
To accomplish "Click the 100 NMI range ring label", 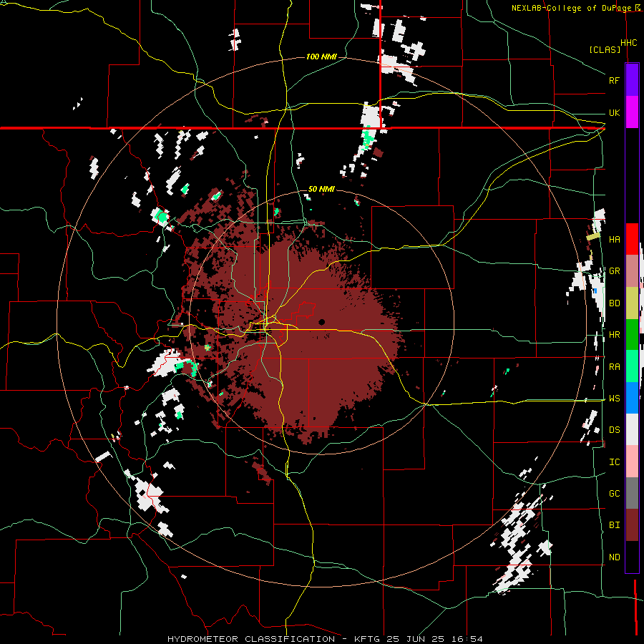I will (x=321, y=57).
